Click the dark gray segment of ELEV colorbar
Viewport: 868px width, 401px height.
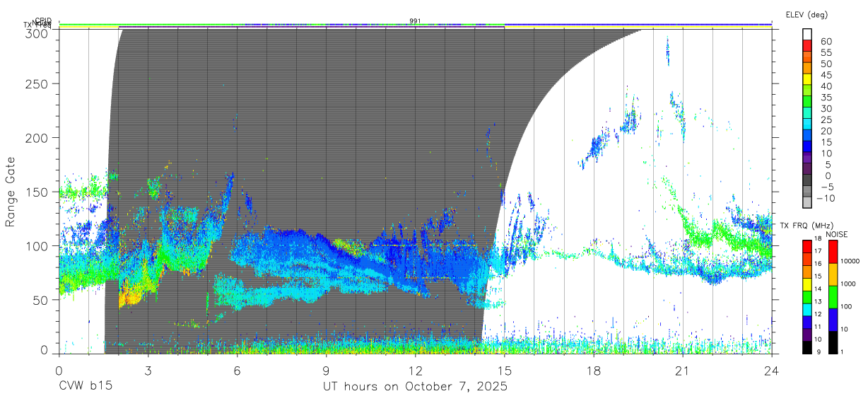click(x=808, y=181)
